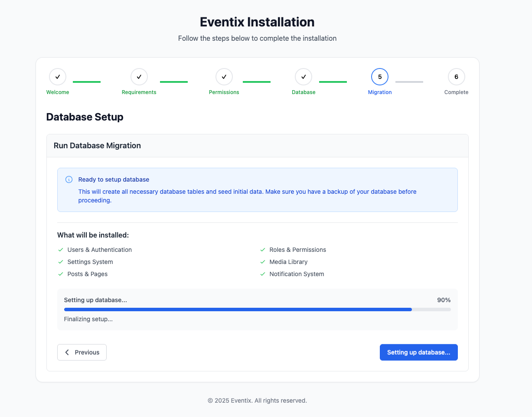This screenshot has width=532, height=417.
Task: Select the Migration step circle numbered 5
Action: pyautogui.click(x=380, y=76)
